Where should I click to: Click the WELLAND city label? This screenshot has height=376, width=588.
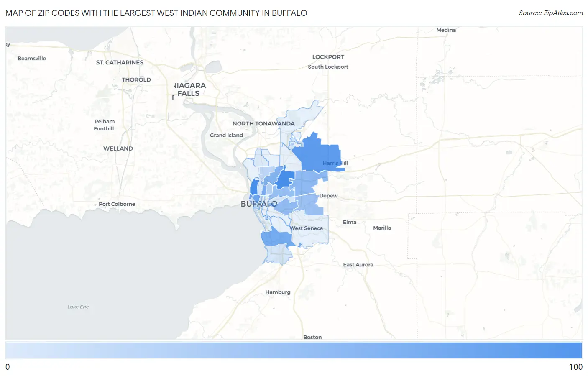118,148
